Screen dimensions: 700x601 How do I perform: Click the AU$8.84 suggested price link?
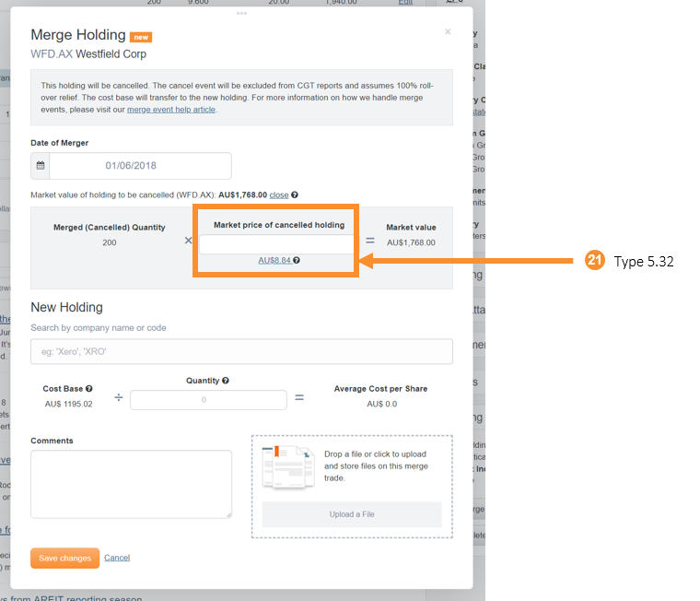274,260
